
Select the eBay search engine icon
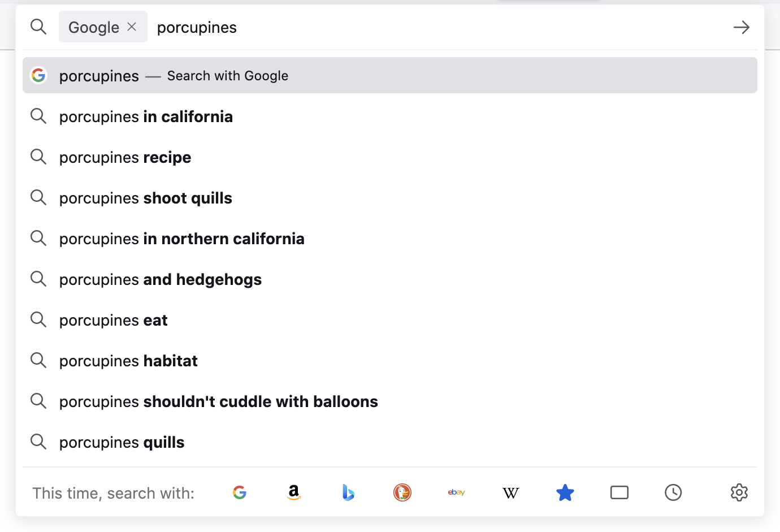(x=456, y=492)
